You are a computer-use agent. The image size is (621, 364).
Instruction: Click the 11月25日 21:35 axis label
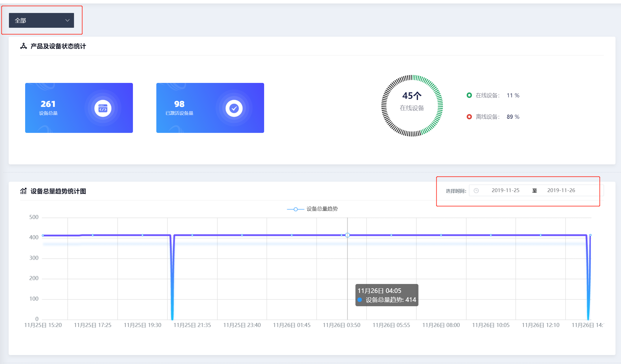pyautogui.click(x=192, y=325)
